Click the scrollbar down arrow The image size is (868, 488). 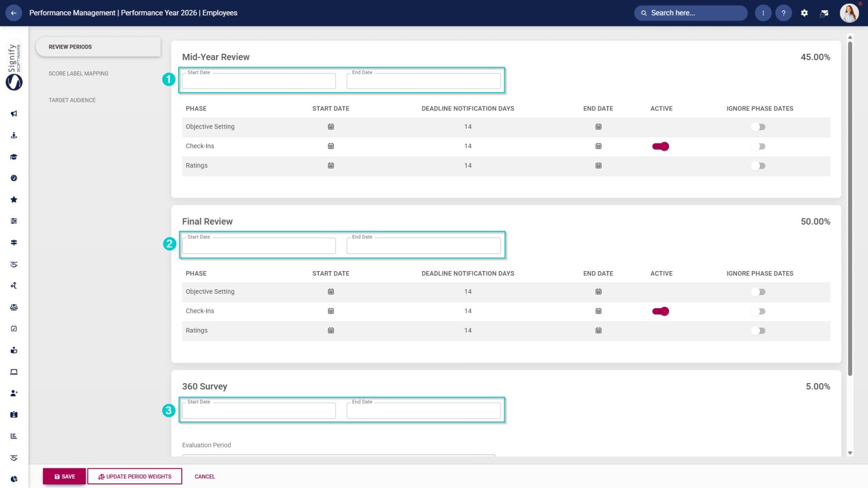coord(850,453)
